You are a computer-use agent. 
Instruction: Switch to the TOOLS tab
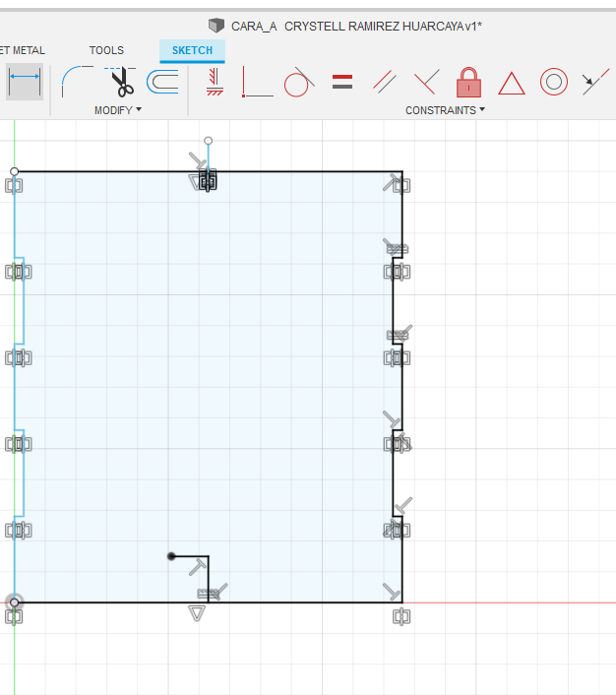pos(106,50)
